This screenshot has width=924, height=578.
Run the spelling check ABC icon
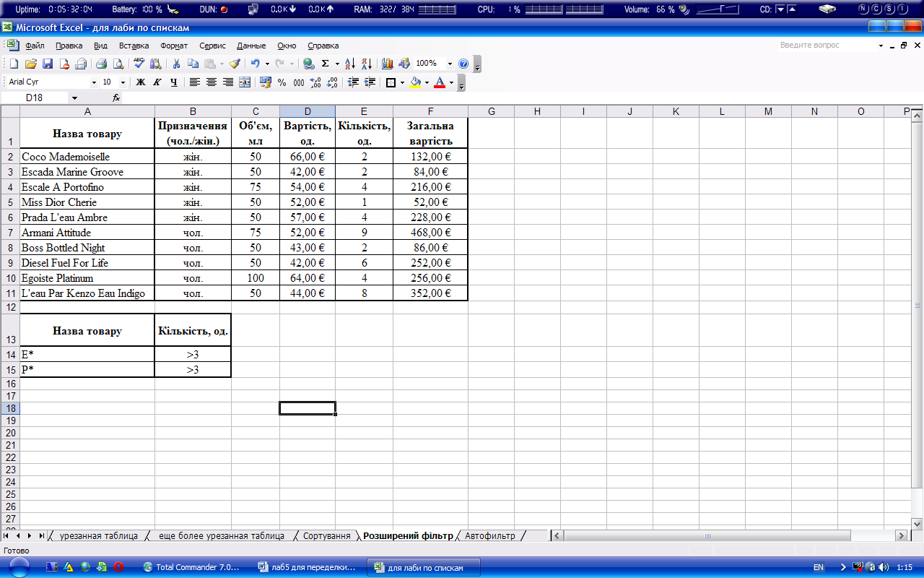(x=139, y=64)
